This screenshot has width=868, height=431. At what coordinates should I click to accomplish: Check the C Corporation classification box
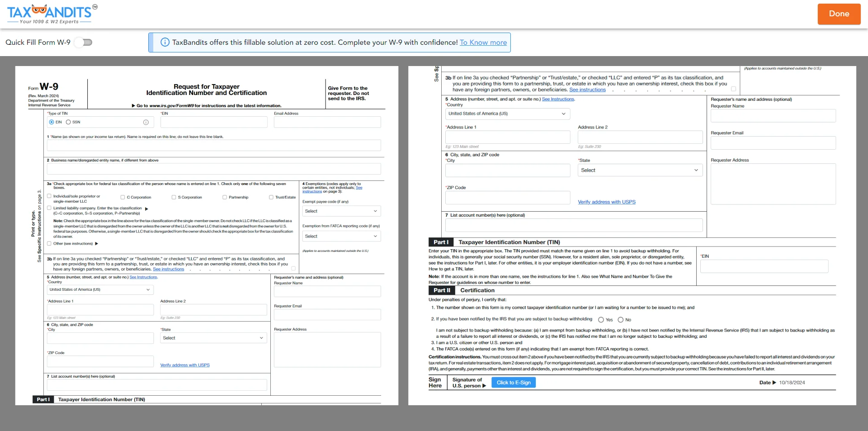click(123, 197)
